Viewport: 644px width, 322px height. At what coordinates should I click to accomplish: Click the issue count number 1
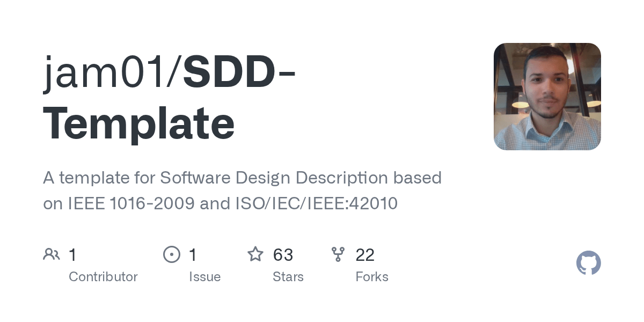point(193,254)
